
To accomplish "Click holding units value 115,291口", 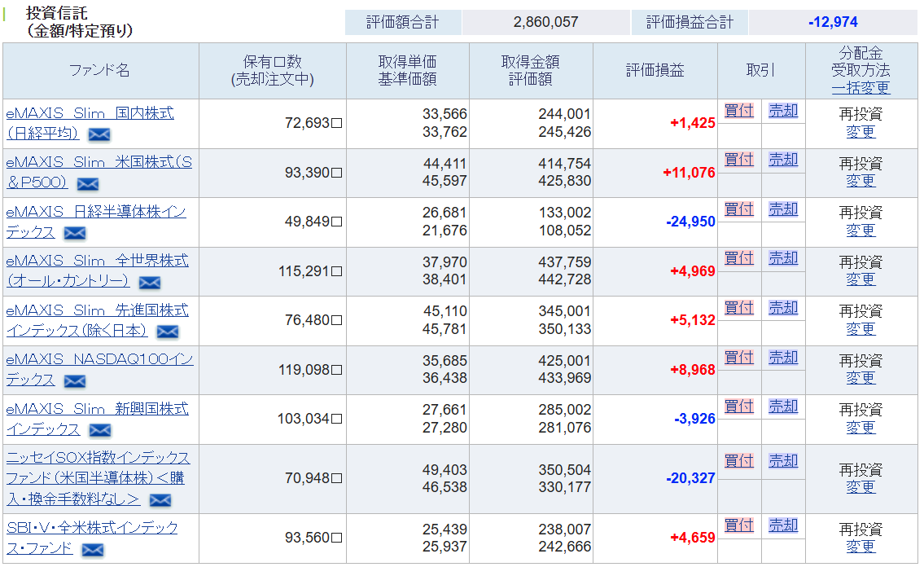I will [310, 271].
